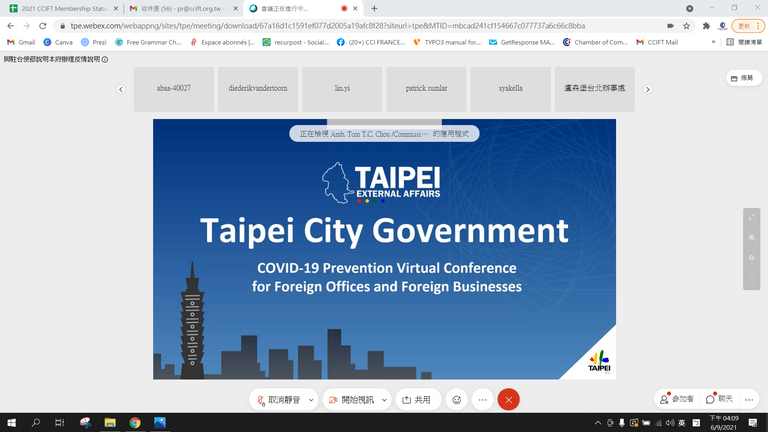Viewport: 768px width, 432px height.
Task: Zoom out on the shared content
Action: click(751, 258)
